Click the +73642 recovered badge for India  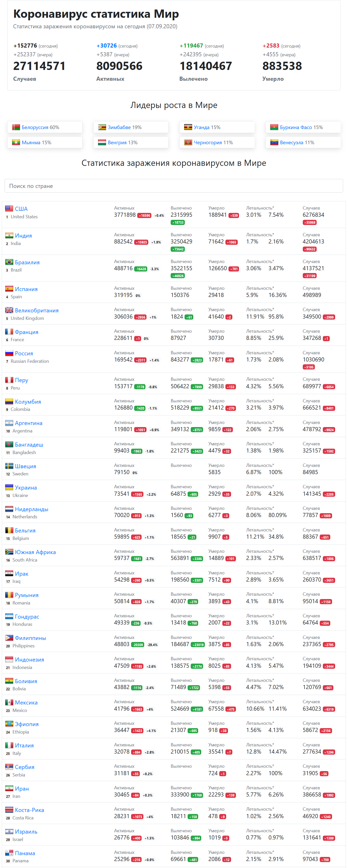click(178, 249)
